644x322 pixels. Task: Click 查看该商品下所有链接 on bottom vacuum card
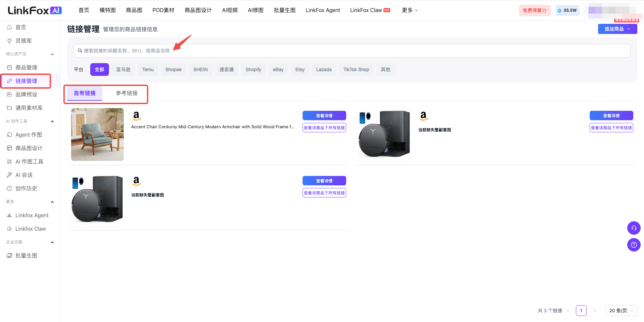(x=324, y=193)
